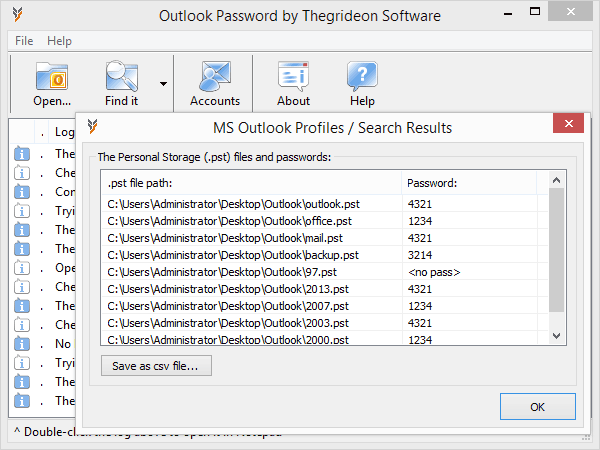The height and width of the screenshot is (450, 600).
Task: Click the scrollbar down arrow in pst list
Action: coord(557,336)
